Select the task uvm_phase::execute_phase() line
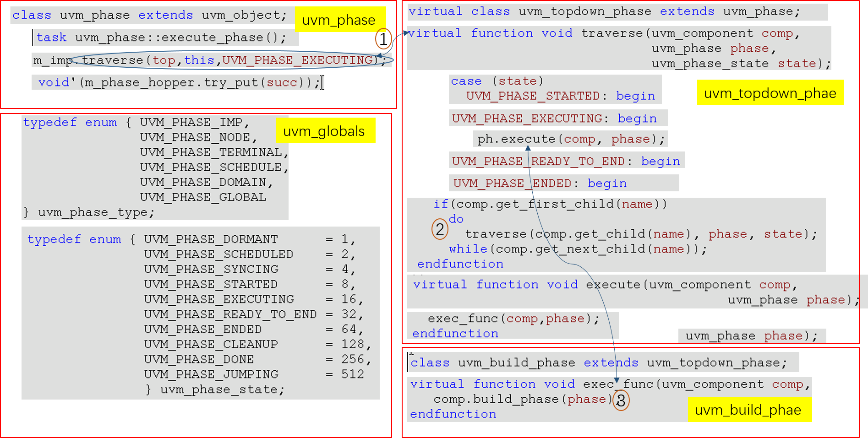This screenshot has width=868, height=438. pyautogui.click(x=165, y=38)
